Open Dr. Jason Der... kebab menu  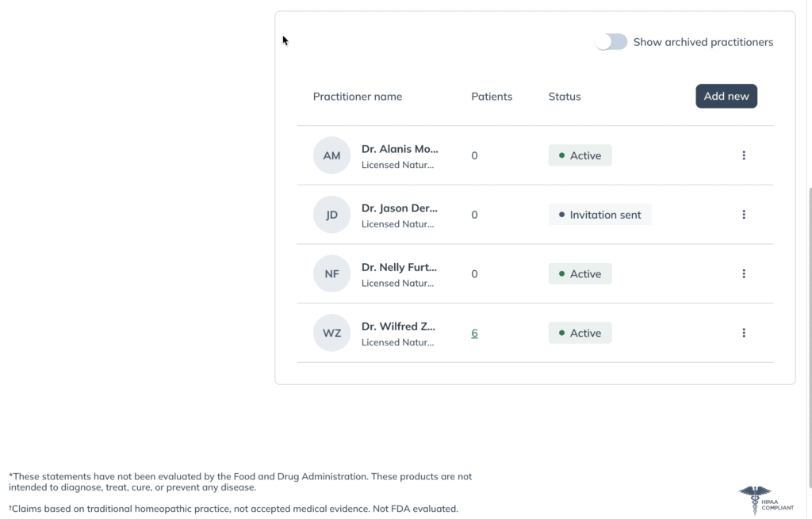pos(744,214)
